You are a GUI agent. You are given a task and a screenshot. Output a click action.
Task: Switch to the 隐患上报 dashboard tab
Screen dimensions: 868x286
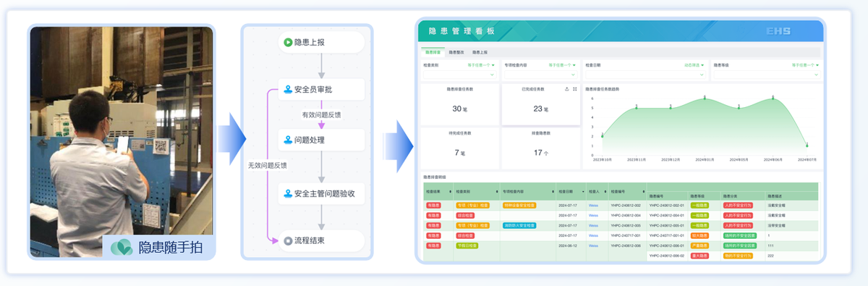(x=480, y=52)
